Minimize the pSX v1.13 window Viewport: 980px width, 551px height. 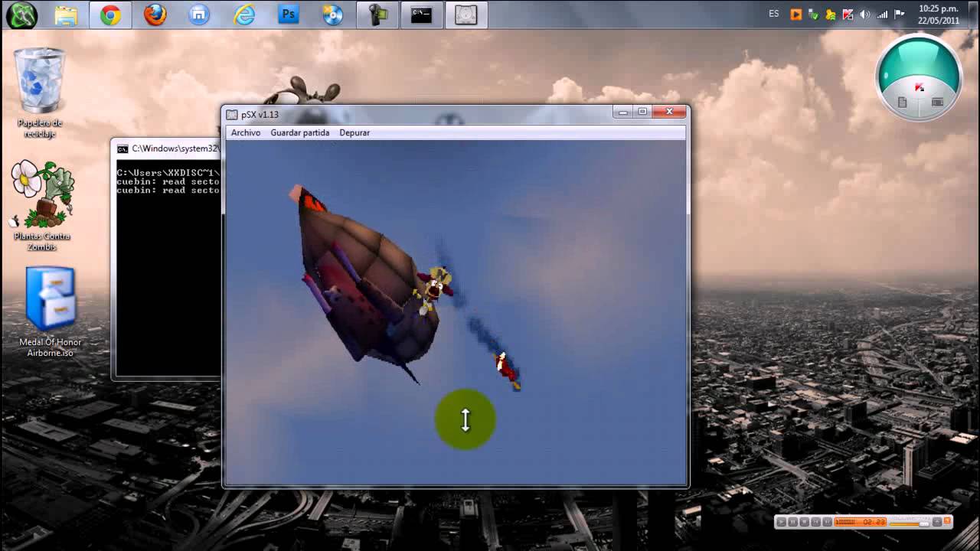pos(623,112)
